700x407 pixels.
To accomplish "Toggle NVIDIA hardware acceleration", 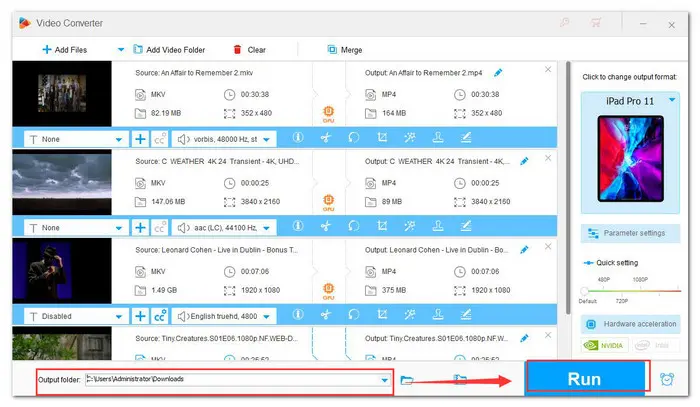I will tap(604, 345).
